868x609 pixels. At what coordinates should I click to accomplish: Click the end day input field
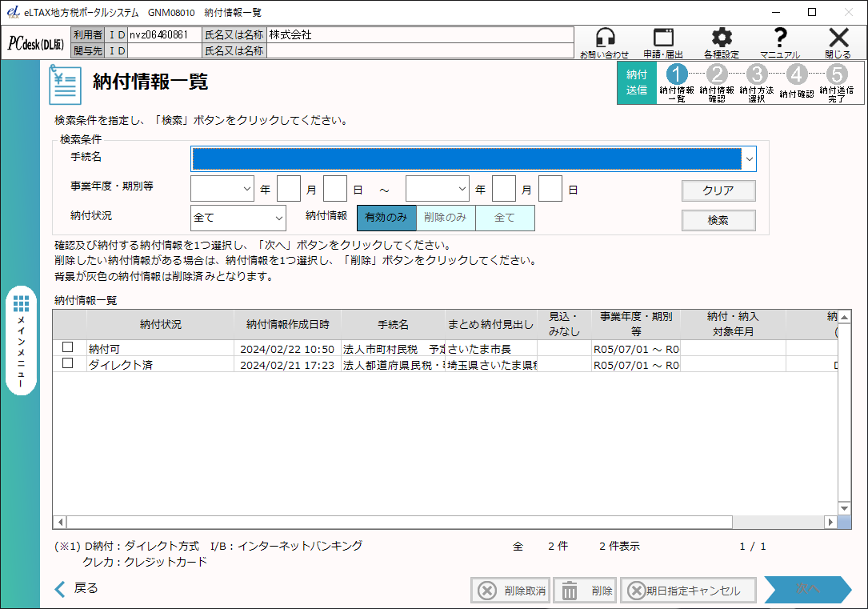coord(550,189)
